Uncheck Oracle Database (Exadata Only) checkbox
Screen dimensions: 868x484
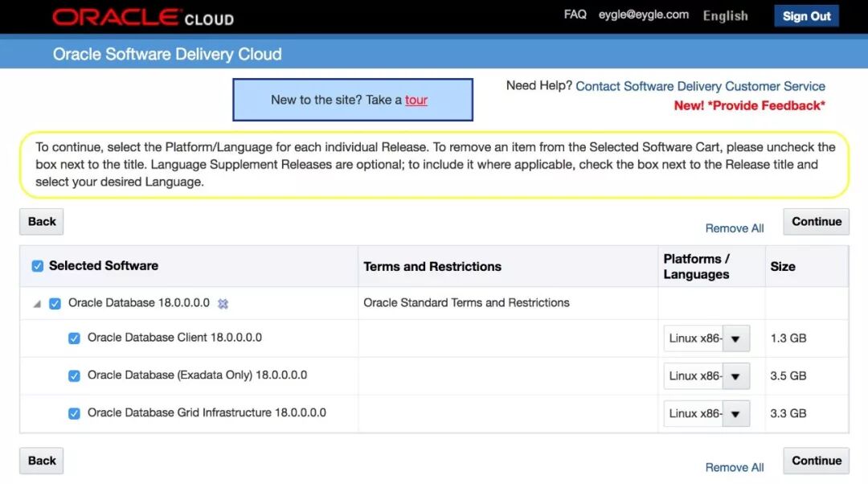point(74,376)
